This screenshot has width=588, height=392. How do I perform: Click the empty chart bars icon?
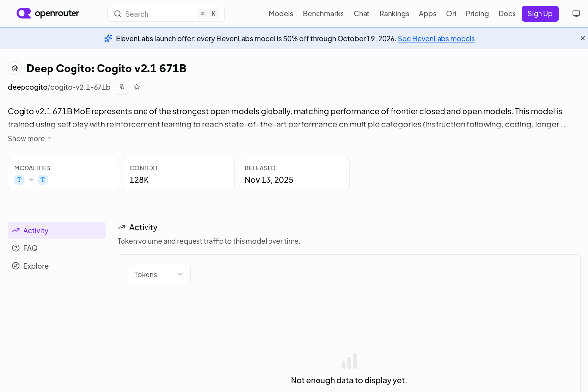point(349,361)
